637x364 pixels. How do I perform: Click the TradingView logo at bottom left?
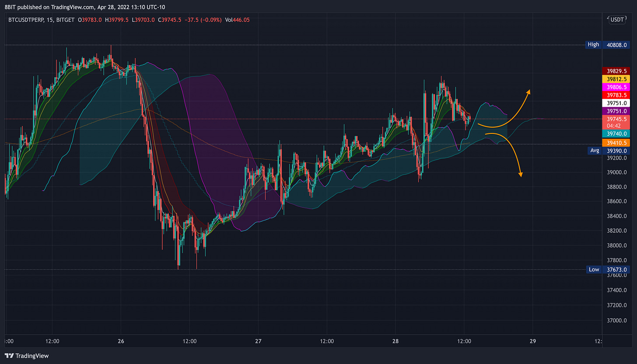tap(27, 356)
